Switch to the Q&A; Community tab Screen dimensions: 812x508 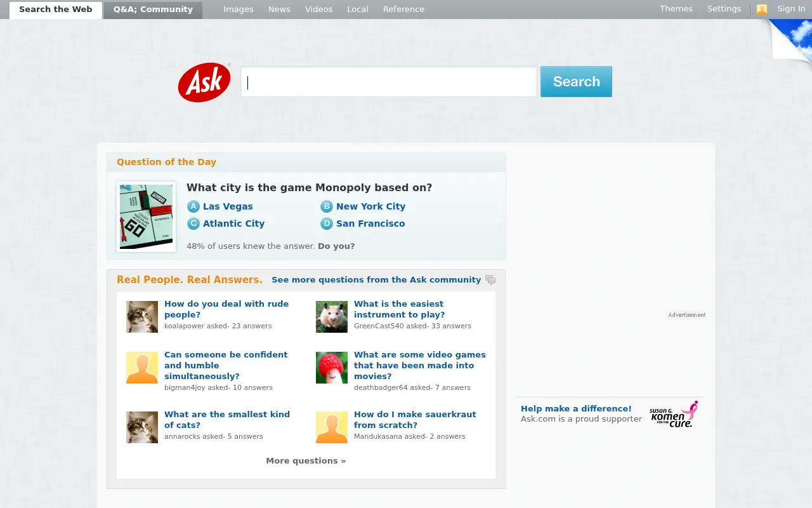(x=153, y=10)
